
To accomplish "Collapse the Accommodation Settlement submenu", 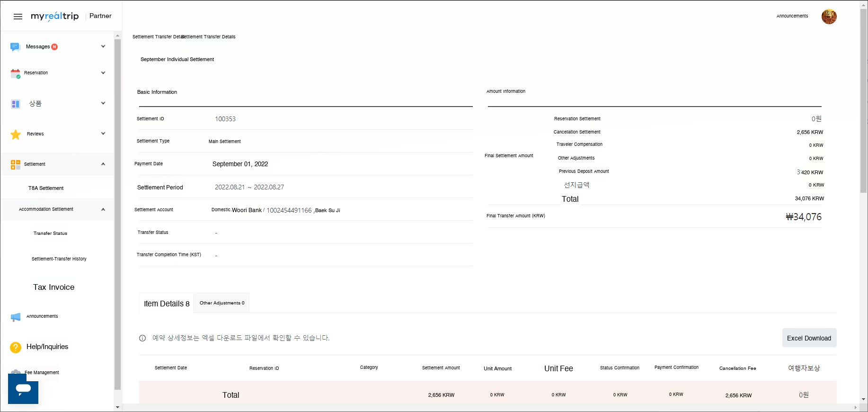I will pos(103,209).
